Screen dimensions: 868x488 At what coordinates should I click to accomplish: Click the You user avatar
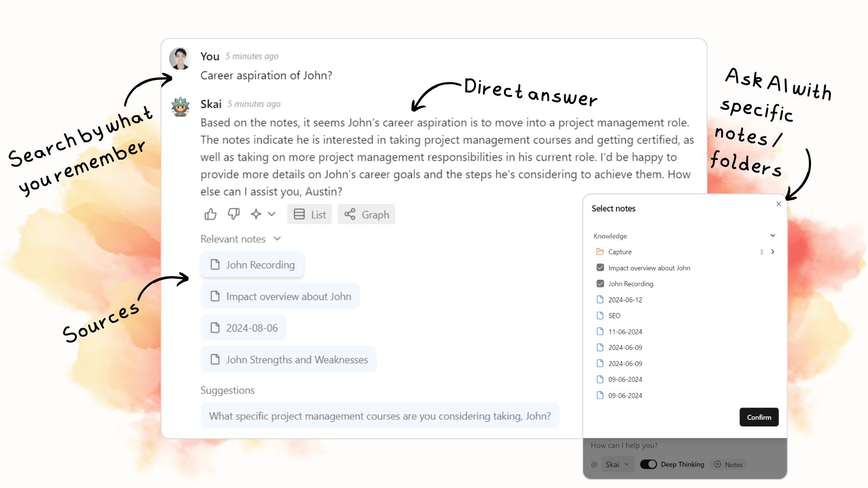pyautogui.click(x=180, y=58)
